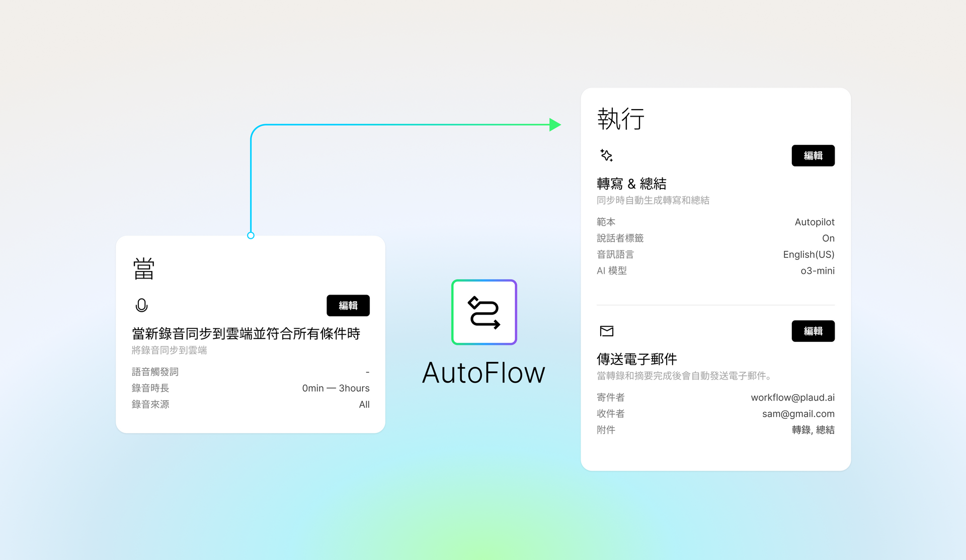Open the English(US) audio language option
966x560 pixels.
(808, 254)
